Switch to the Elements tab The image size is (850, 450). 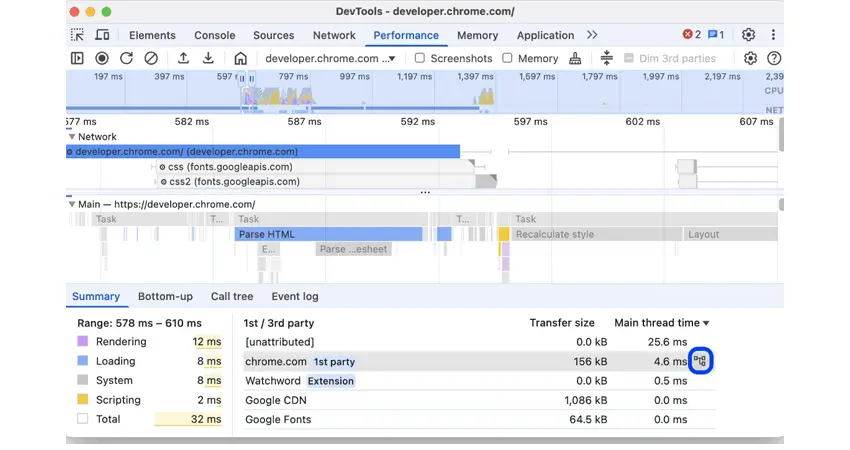click(152, 35)
